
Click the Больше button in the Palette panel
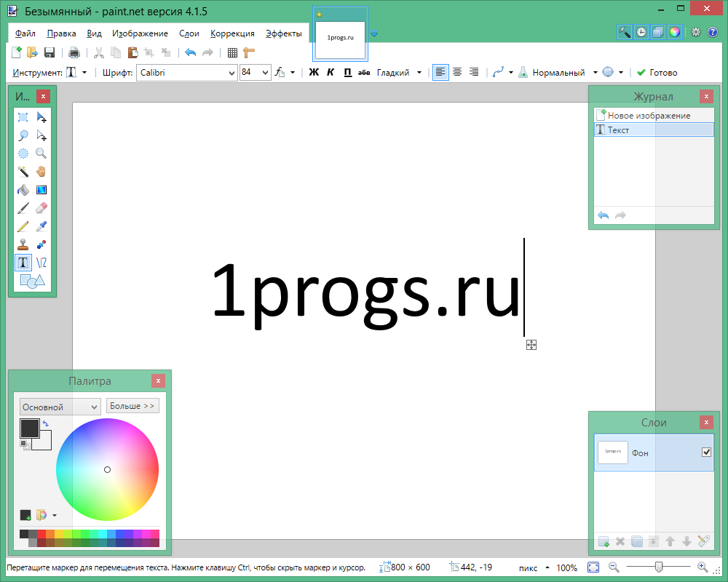pos(132,405)
